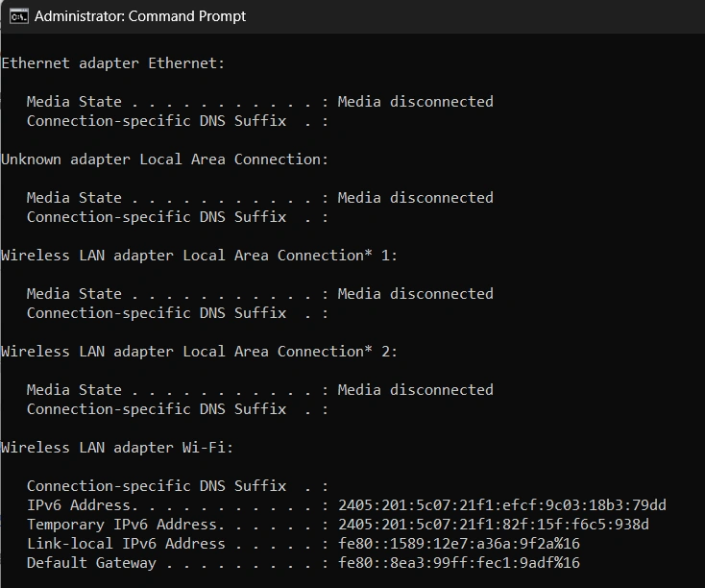Click 'Connection-specific DNS Suffix' under Ethernet adapter Ethernet
The width and height of the screenshot is (705, 588).
tap(157, 121)
